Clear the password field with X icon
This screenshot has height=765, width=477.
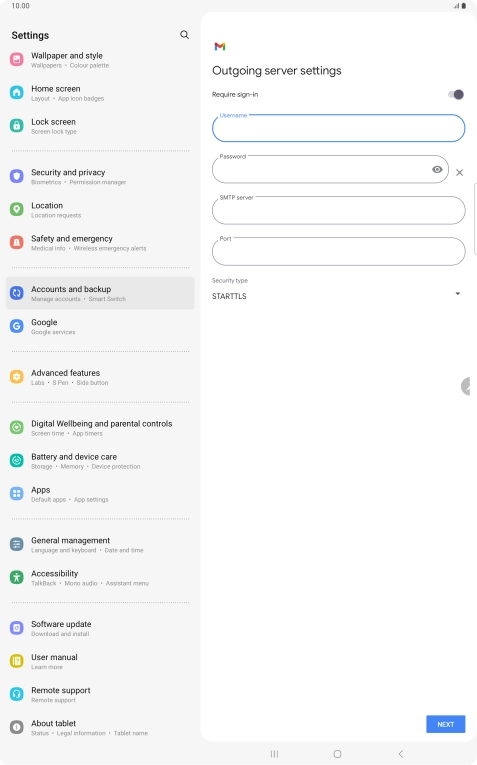459,172
